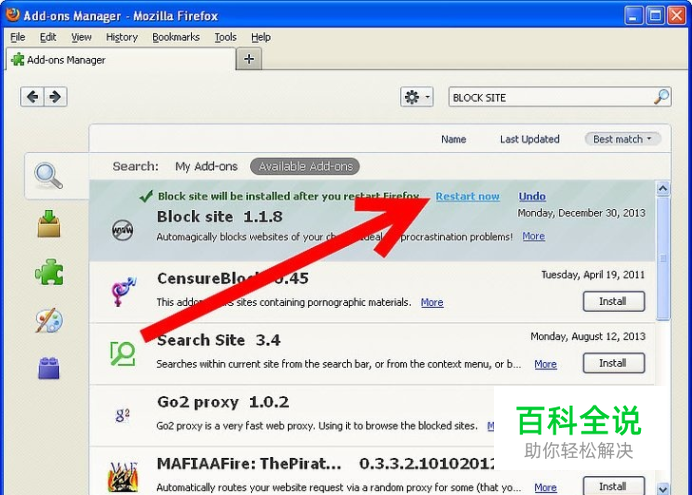Open the View menu

coord(82,37)
